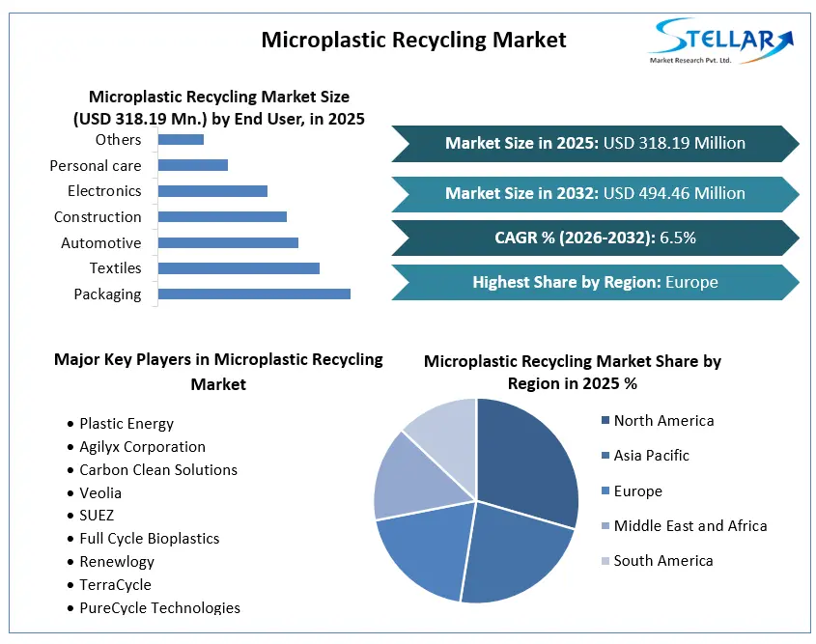Click the Personal care bar

pos(193,165)
